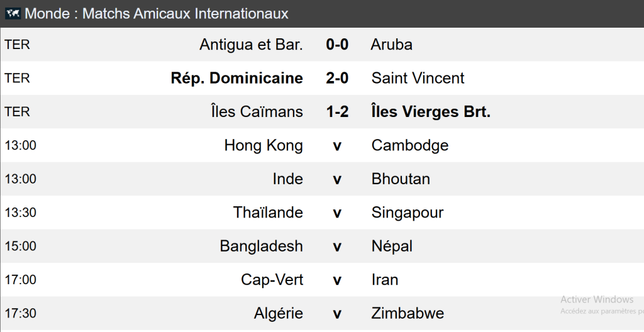Screen dimensions: 644x332
Task: Open Îles Caïmans team page
Action: (x=257, y=112)
